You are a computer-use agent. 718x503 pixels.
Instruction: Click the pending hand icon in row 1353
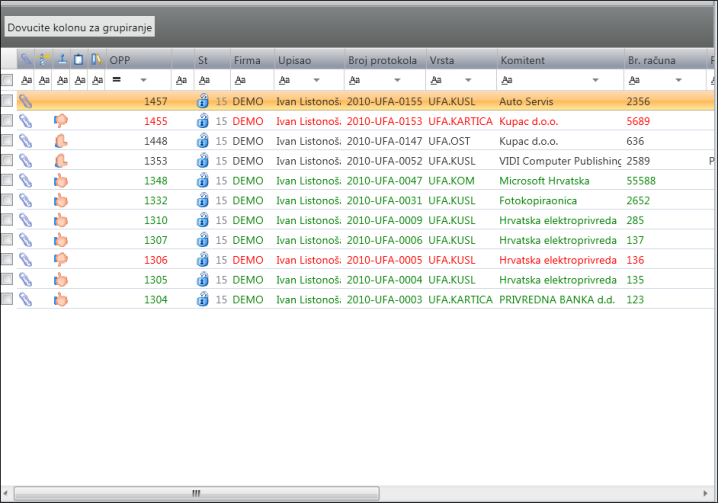[61, 161]
